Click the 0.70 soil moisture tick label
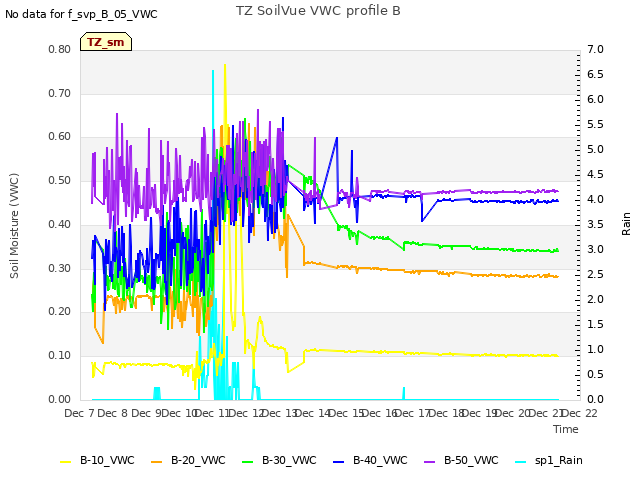The image size is (640, 480). [x=60, y=93]
